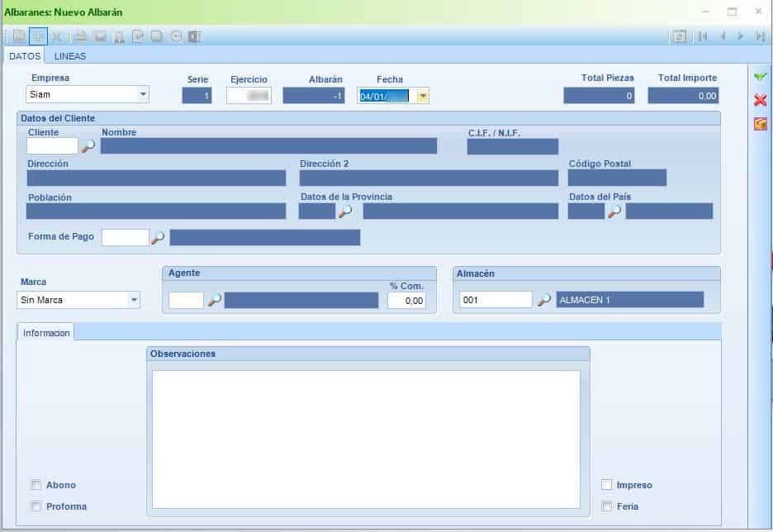The width and height of the screenshot is (773, 532).
Task: Focus the Forma de Pago code field
Action: tap(126, 238)
